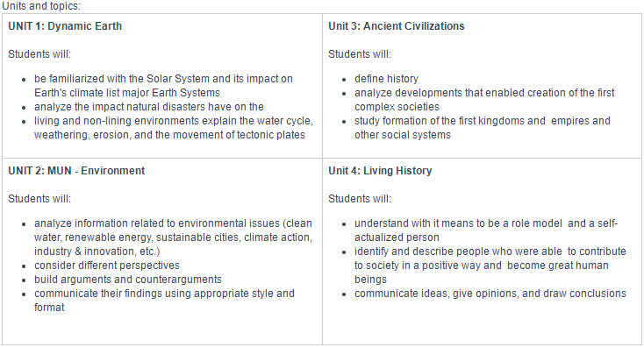Click the 'Units and topics:' label

(41, 6)
